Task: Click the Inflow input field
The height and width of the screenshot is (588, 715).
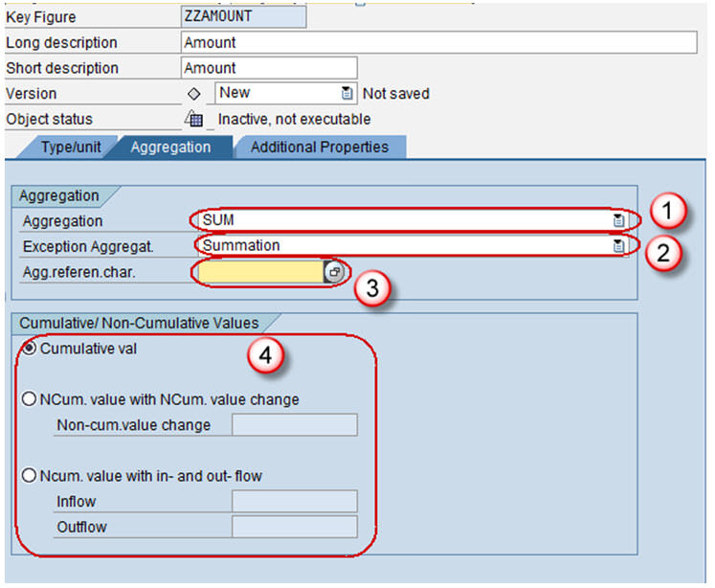Action: click(x=295, y=502)
